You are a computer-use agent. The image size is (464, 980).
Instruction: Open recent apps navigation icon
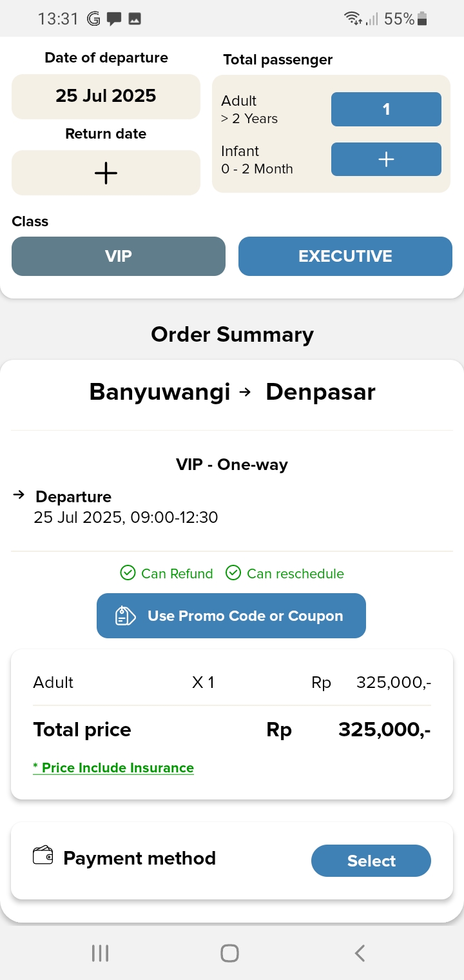pyautogui.click(x=100, y=953)
